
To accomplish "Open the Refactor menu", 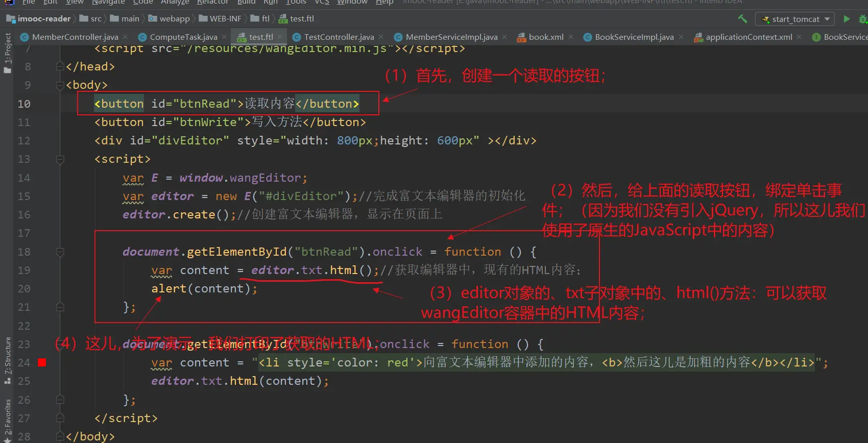I will coord(212,2).
